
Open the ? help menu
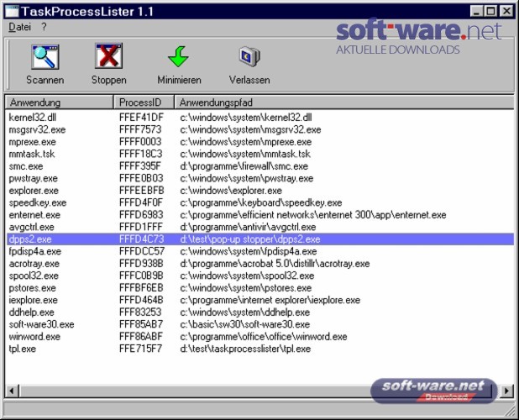point(44,27)
